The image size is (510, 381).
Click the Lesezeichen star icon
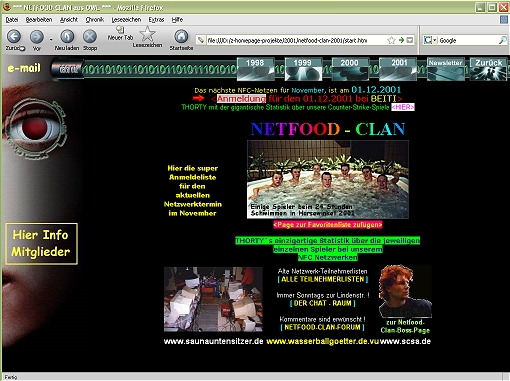147,34
